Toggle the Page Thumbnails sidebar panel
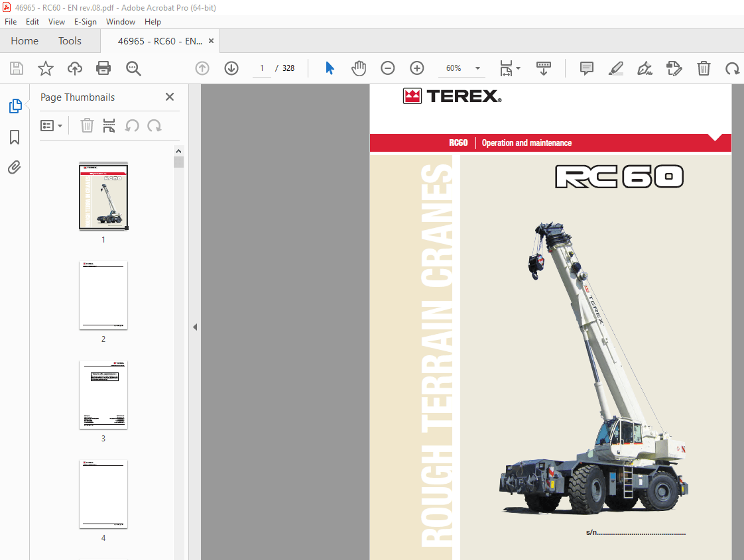Image resolution: width=744 pixels, height=560 pixels. click(15, 106)
